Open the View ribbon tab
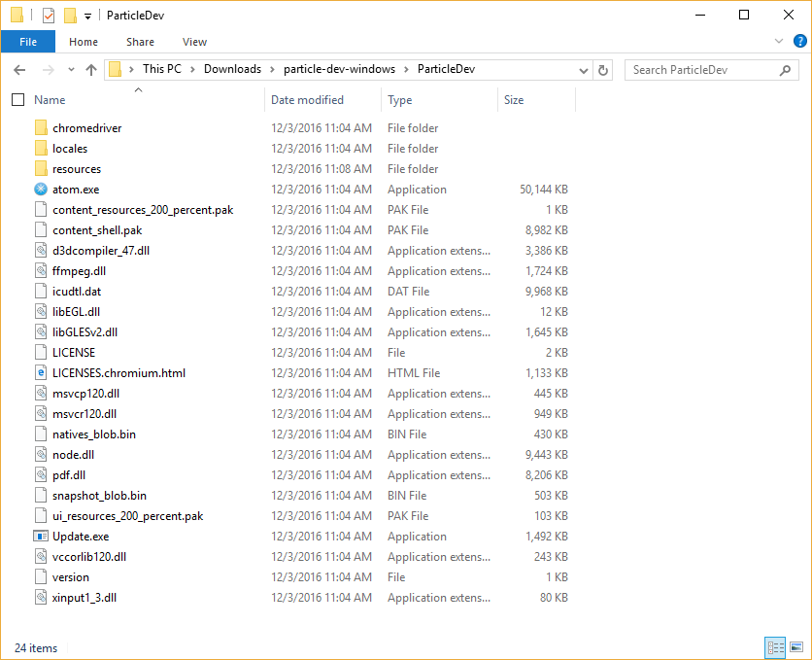 194,42
